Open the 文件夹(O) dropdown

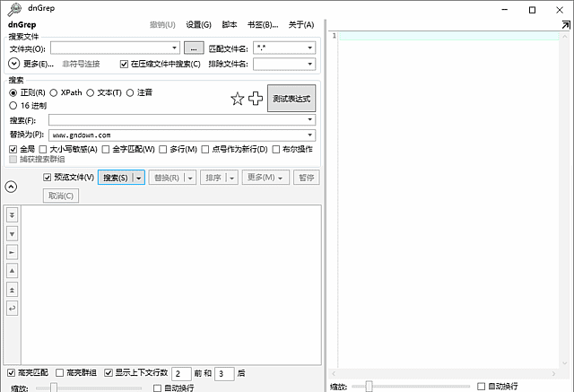click(175, 48)
